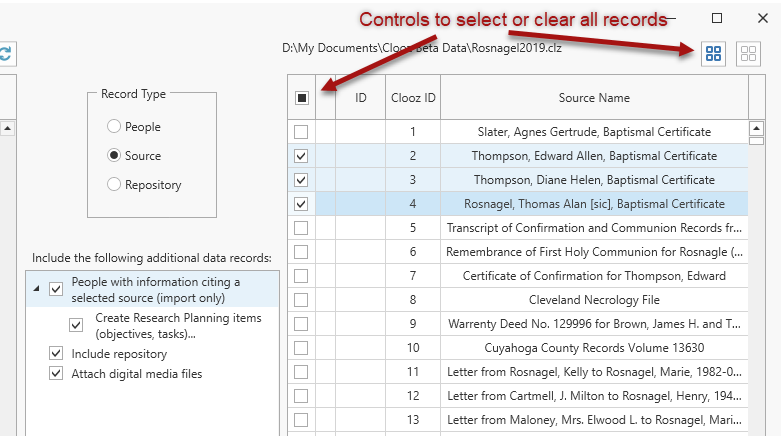Screen dimensions: 781x436
Task: Sort by the Source Name column header
Action: coord(594,98)
